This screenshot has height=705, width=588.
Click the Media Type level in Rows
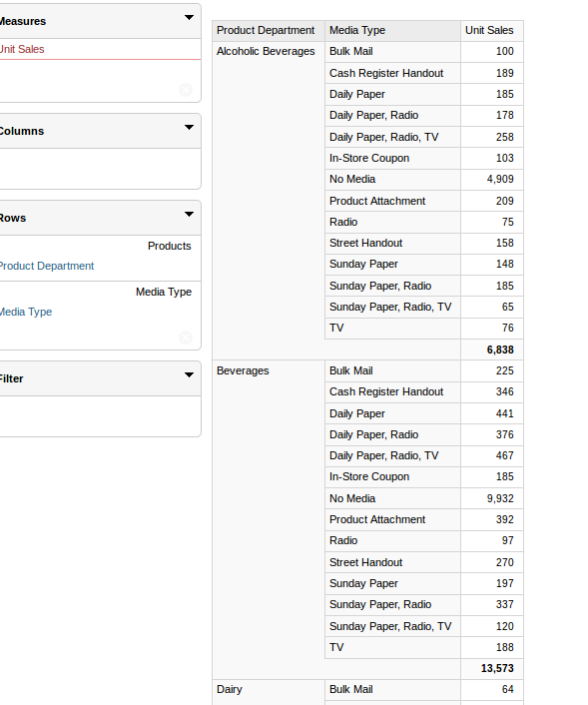click(26, 312)
